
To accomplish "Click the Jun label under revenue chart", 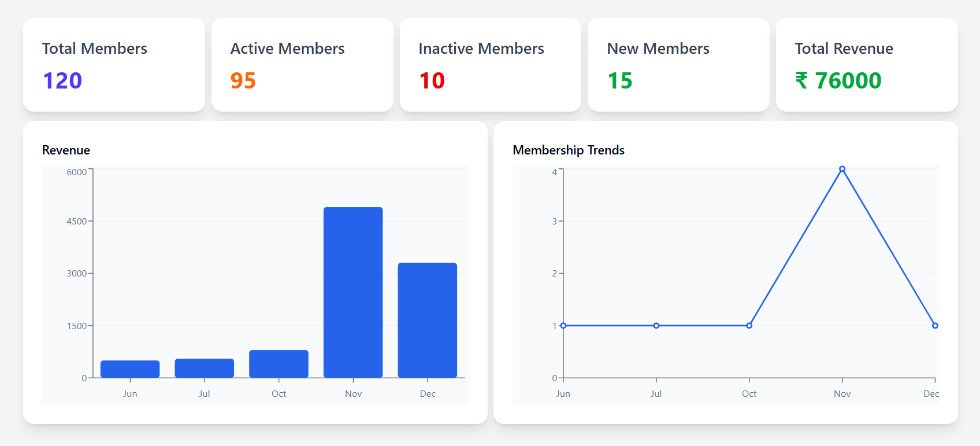I will click(130, 394).
